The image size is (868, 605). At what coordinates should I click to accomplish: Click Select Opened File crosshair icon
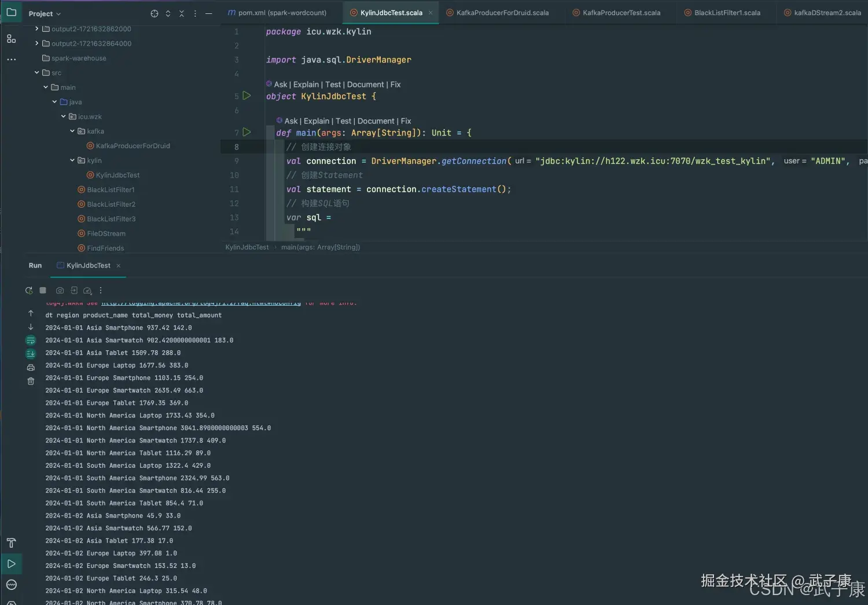155,13
